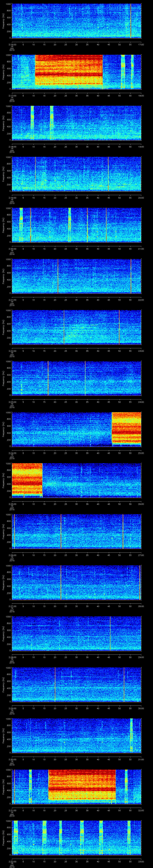Screen dimensions: 153x868
Task: Click the '30' second tick under 2:22:00 panel
Action: pyautogui.click(x=76, y=351)
